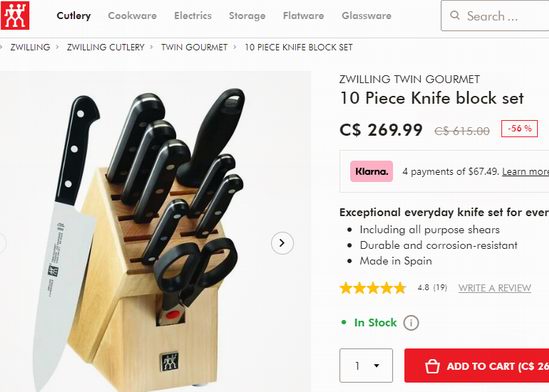Click the five-star rating icons

tap(373, 288)
